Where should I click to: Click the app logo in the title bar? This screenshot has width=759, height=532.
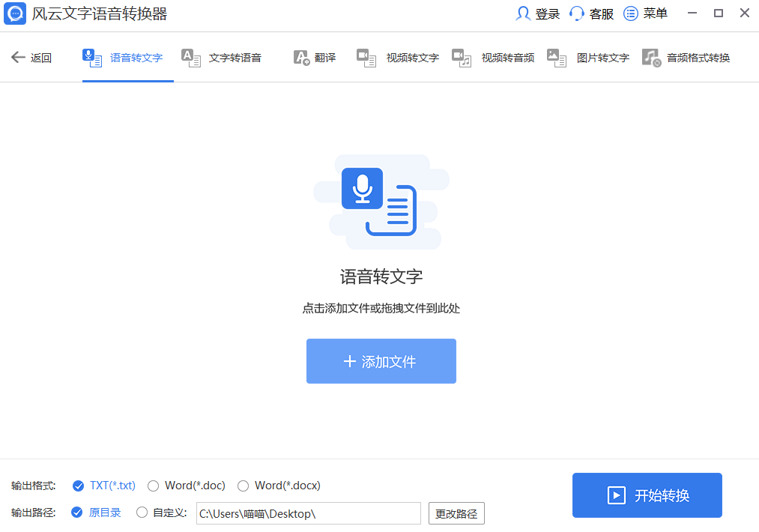click(14, 13)
